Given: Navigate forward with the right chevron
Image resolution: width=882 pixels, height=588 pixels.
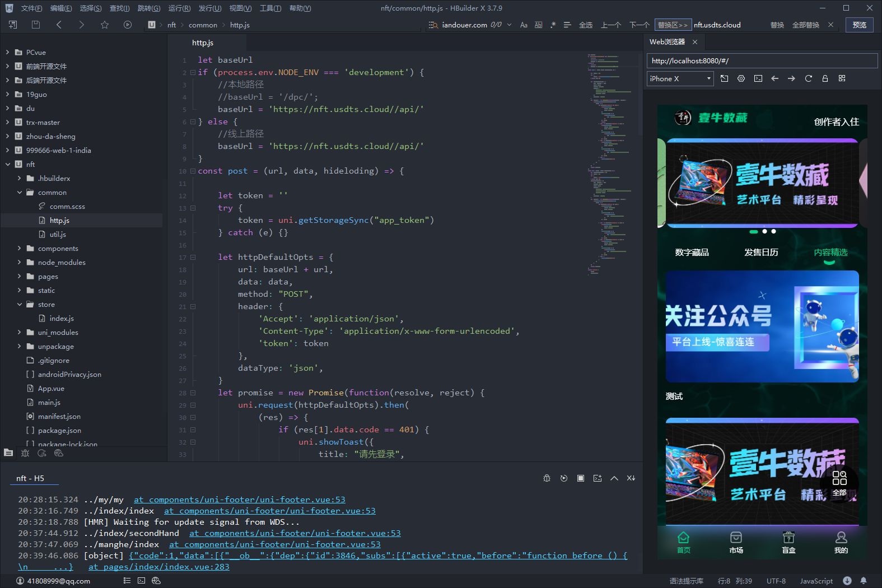Looking at the screenshot, I should tap(82, 25).
